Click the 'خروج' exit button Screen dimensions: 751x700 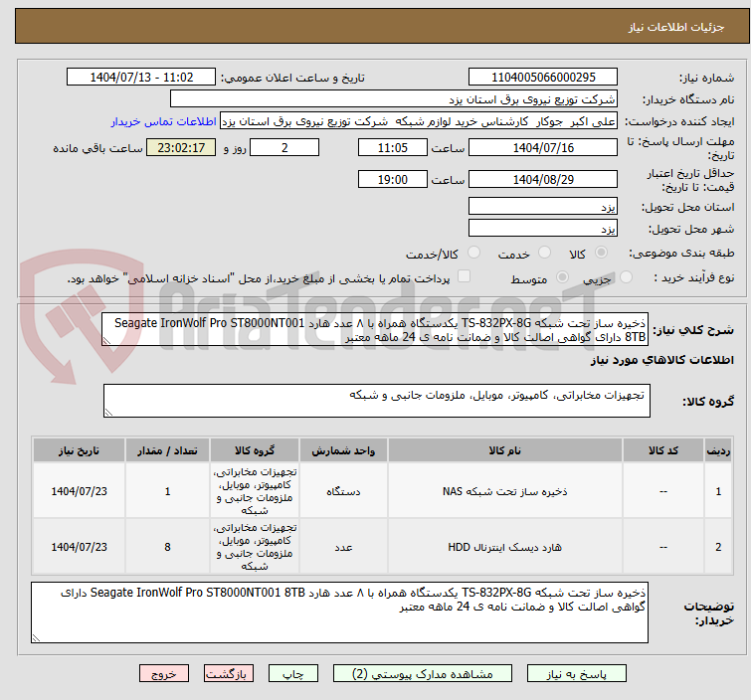(164, 674)
